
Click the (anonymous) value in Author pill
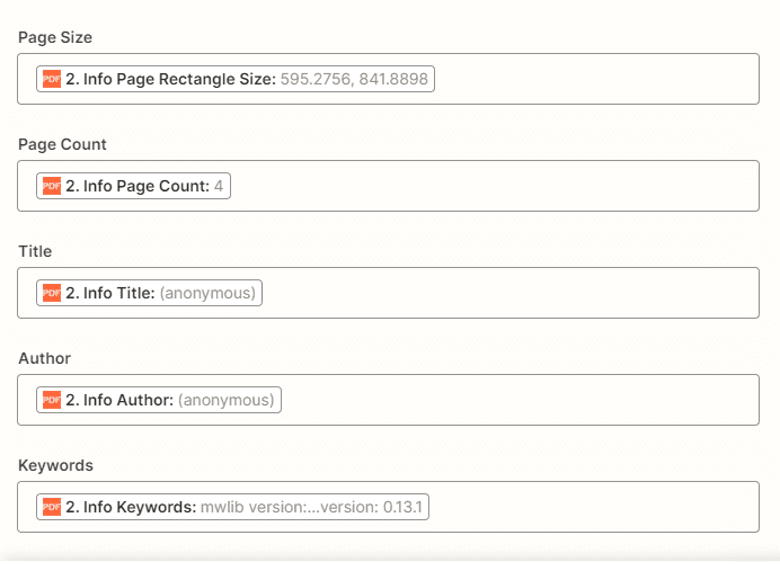(x=226, y=400)
